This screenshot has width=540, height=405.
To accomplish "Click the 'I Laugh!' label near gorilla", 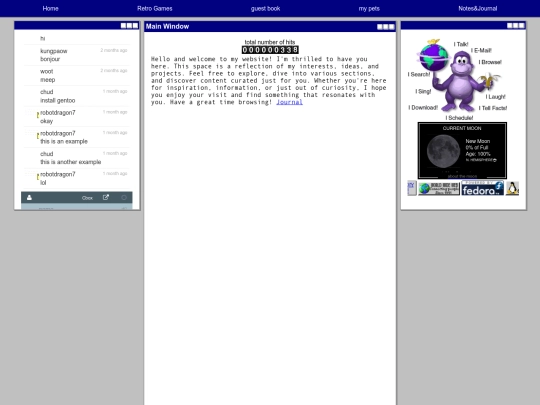I will tap(496, 97).
